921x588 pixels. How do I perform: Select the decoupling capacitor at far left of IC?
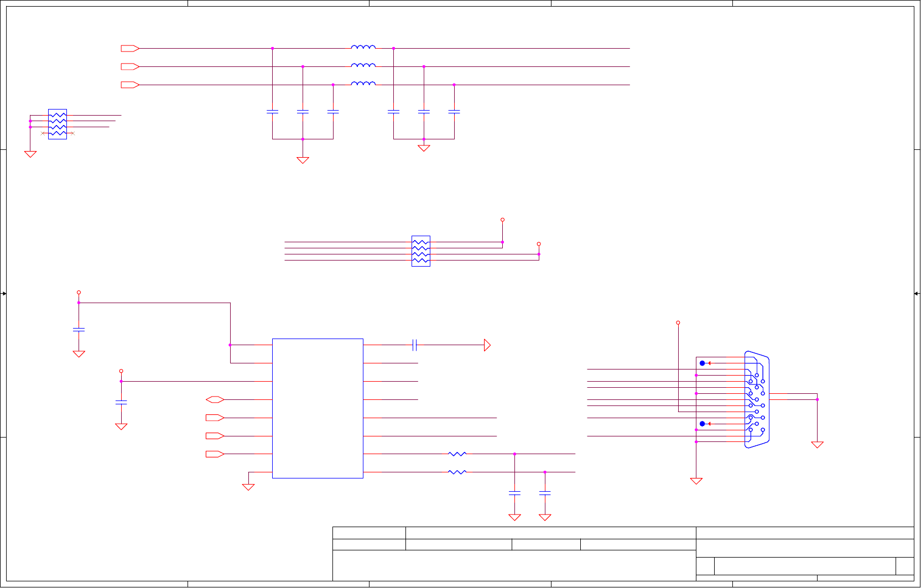pyautogui.click(x=79, y=330)
